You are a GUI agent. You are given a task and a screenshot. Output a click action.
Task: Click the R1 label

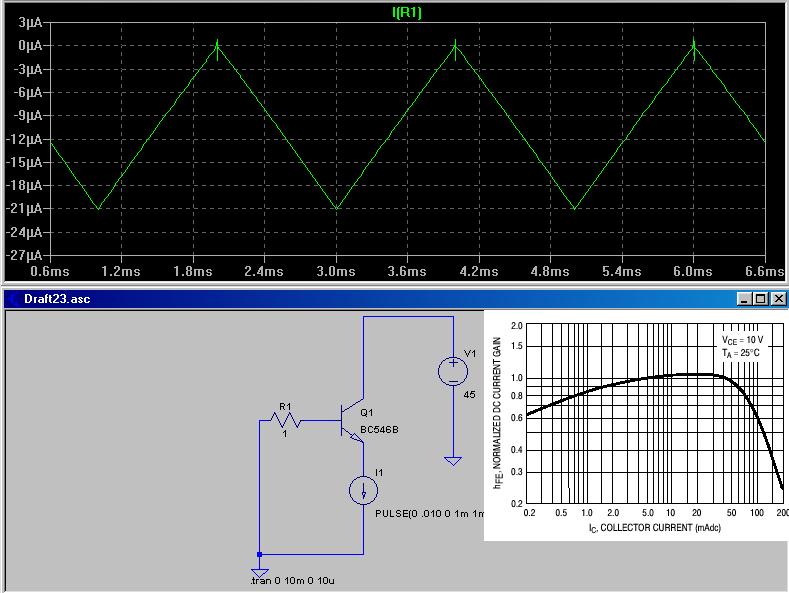tap(285, 406)
